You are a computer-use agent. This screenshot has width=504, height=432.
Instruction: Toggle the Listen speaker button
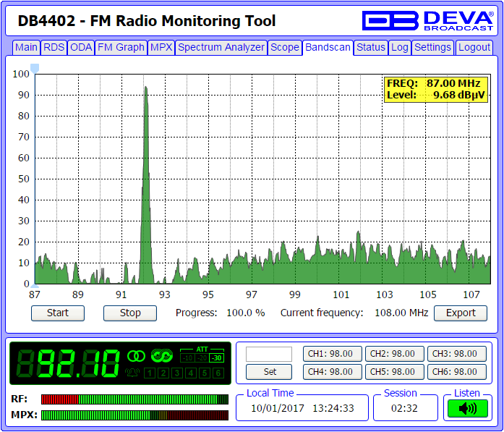[468, 409]
